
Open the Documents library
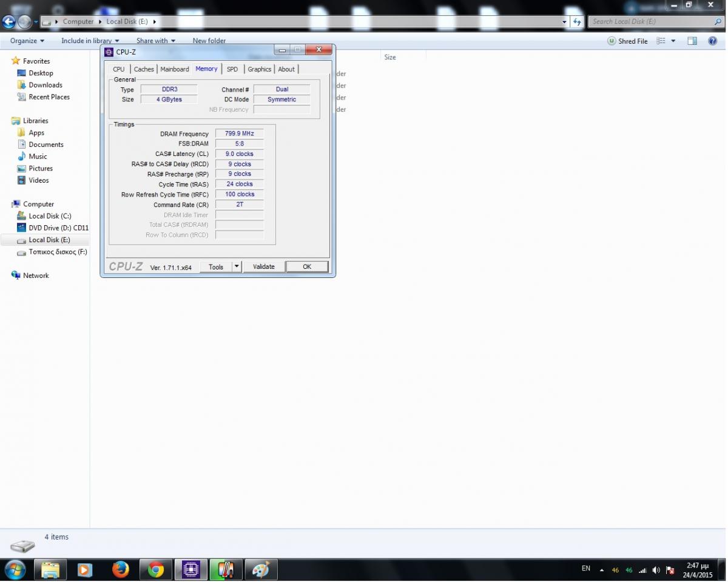point(46,144)
